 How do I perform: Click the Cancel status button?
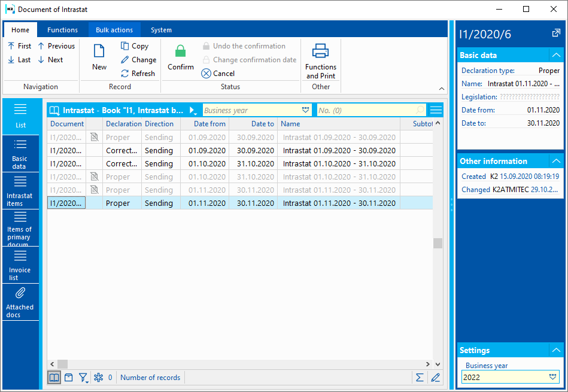pyautogui.click(x=218, y=74)
